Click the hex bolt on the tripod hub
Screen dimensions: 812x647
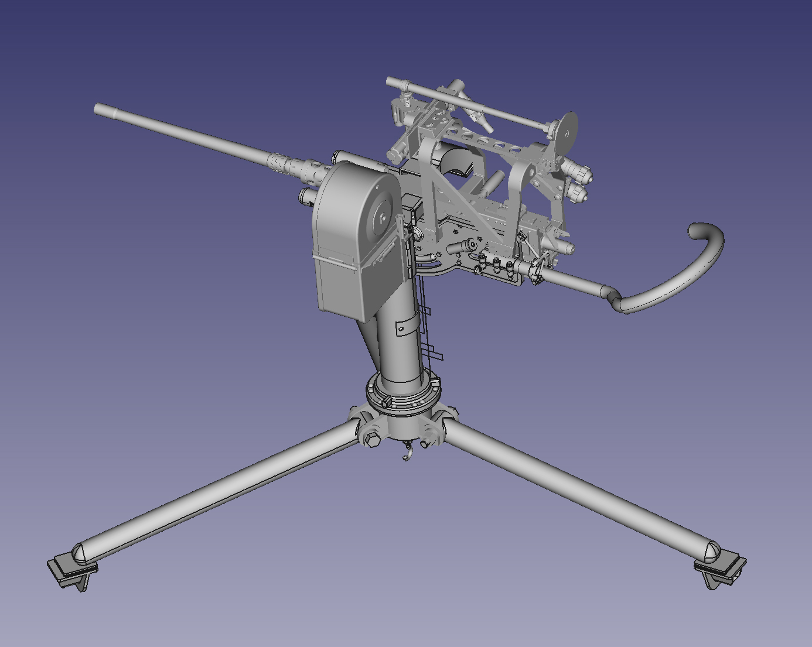pos(371,440)
